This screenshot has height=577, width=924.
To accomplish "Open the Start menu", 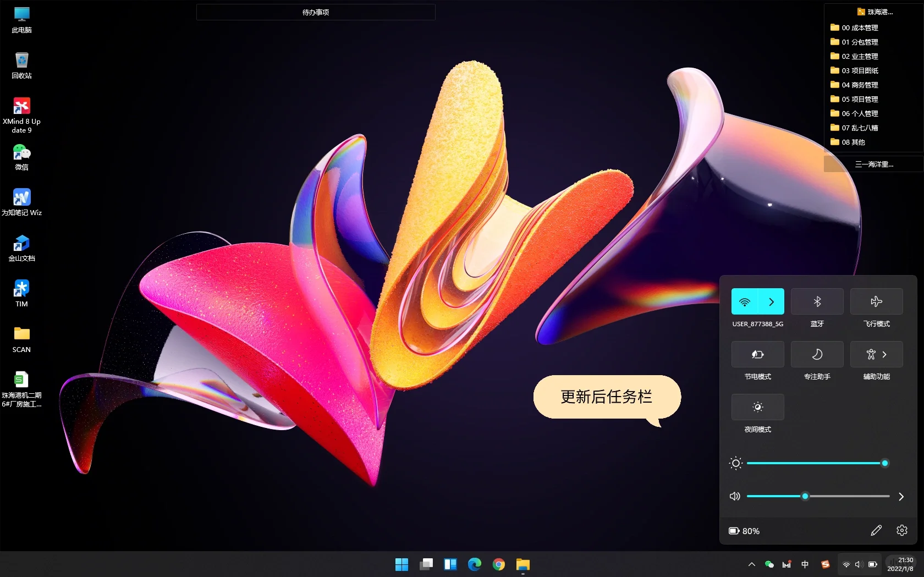I will click(x=402, y=564).
